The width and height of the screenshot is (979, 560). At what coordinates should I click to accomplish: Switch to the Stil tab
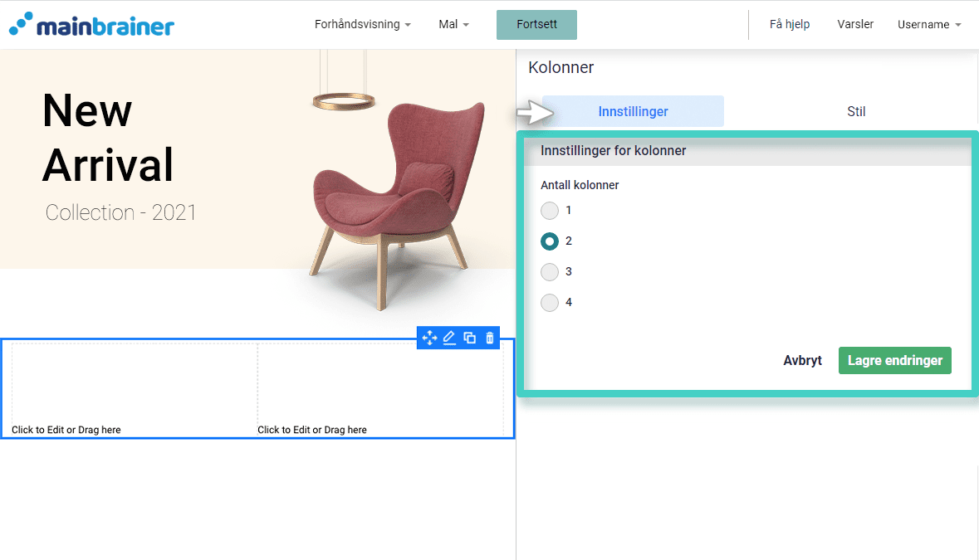856,110
